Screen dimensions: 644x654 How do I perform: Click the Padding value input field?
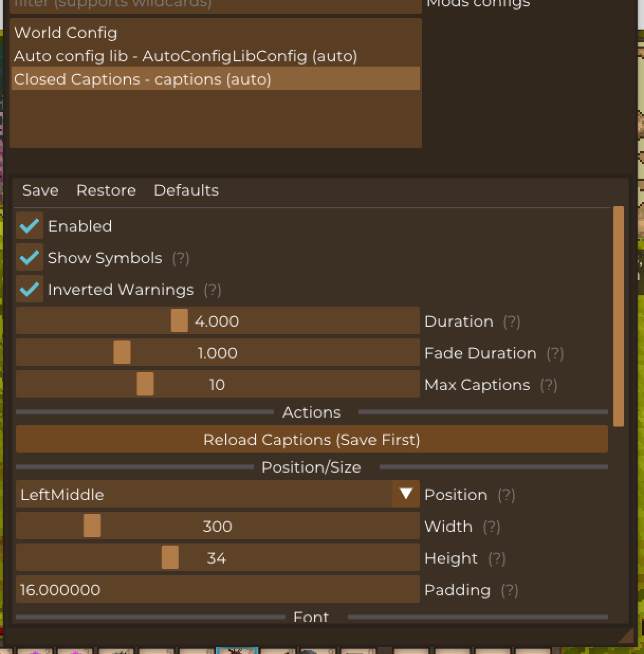pyautogui.click(x=217, y=589)
